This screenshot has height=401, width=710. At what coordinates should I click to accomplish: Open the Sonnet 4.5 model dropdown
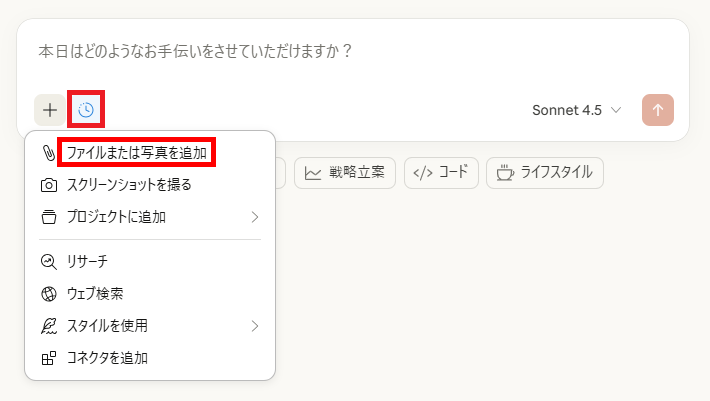[577, 110]
